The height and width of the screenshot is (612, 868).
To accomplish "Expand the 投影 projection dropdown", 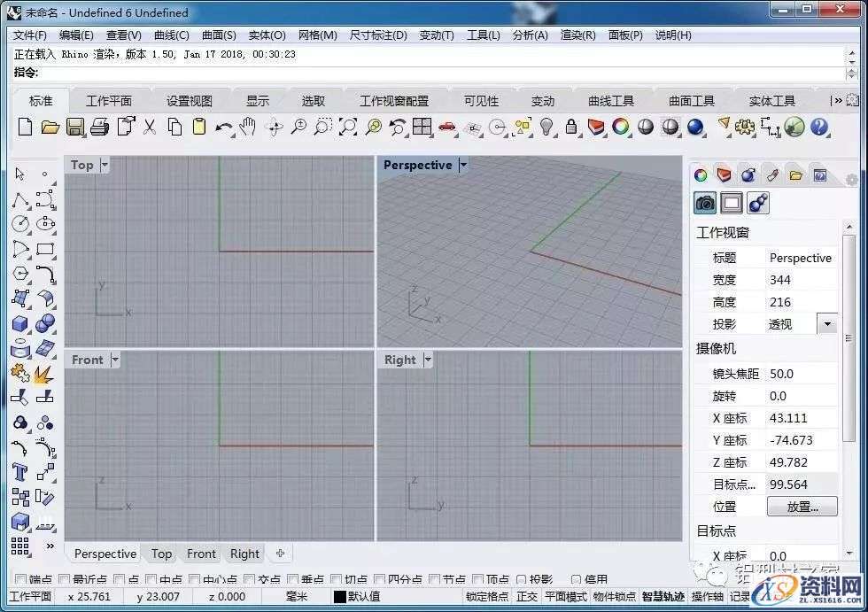I will [827, 323].
